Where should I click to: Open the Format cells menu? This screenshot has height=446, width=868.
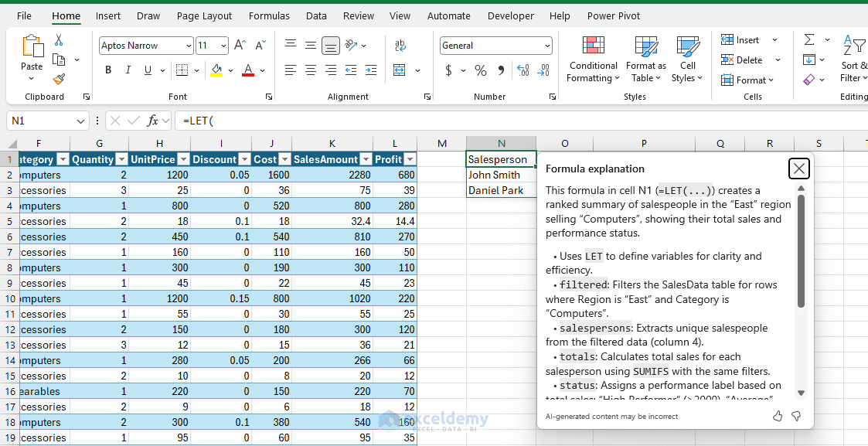[x=747, y=80]
